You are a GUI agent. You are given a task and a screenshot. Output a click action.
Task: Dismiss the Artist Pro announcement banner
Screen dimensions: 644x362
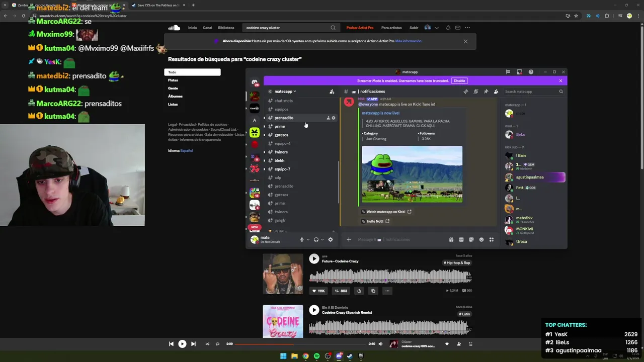pyautogui.click(x=465, y=41)
